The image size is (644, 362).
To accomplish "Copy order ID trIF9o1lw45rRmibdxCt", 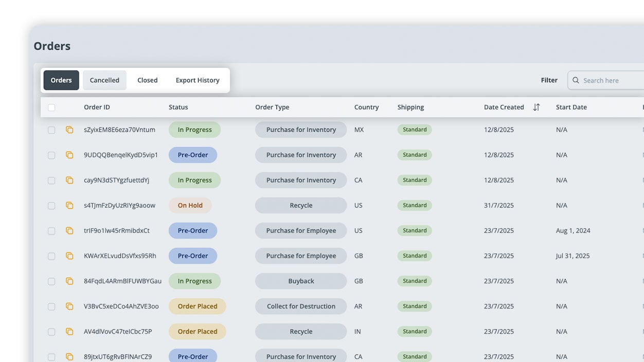I will click(x=69, y=231).
